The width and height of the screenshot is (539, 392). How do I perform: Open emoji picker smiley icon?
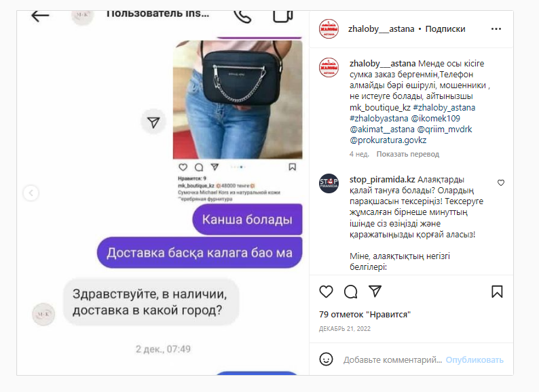[x=326, y=359]
